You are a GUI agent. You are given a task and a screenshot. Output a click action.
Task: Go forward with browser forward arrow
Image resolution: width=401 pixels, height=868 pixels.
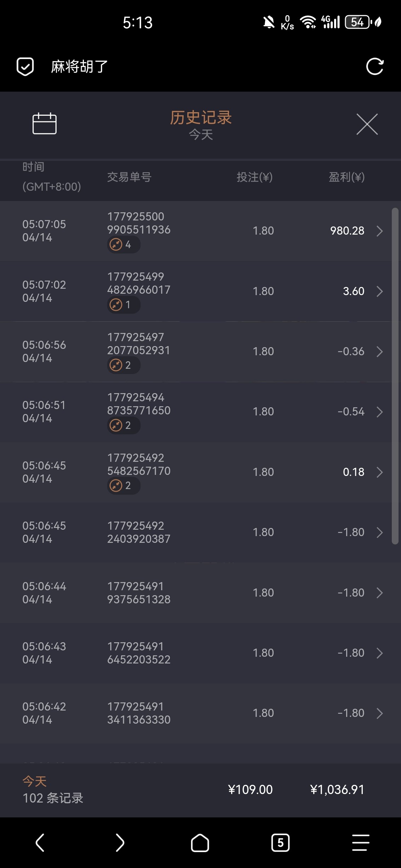click(120, 842)
